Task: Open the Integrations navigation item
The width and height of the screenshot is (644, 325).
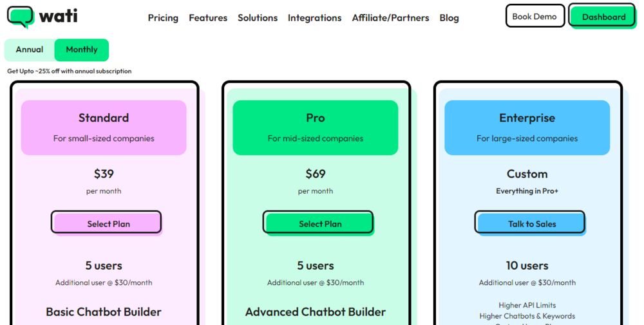Action: tap(315, 18)
